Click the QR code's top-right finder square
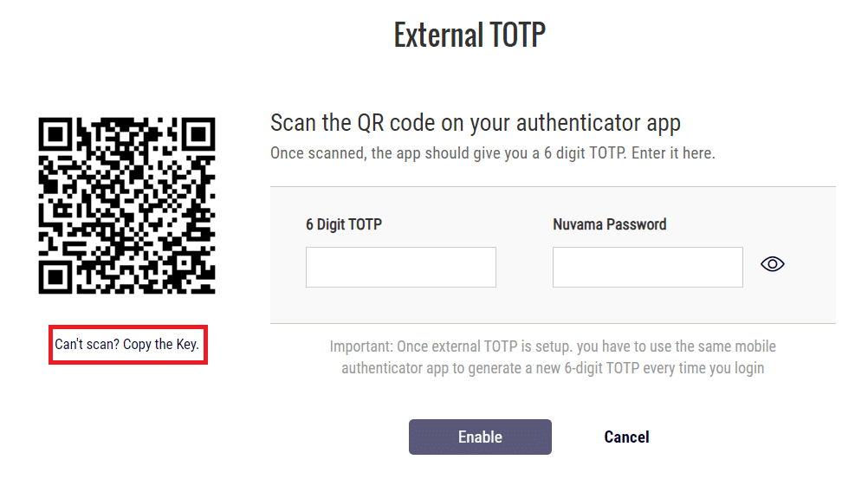This screenshot has height=479, width=868. point(198,134)
